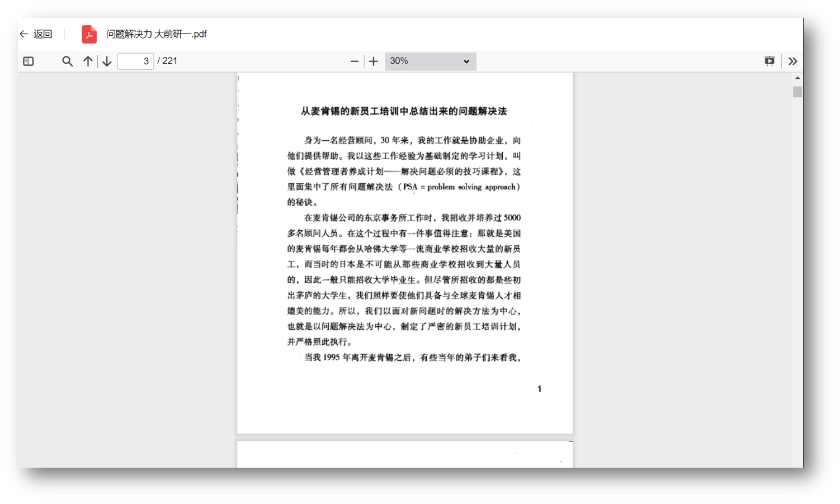Open the 30% zoom level dropdown
Viewport: 840px width, 504px height.
pyautogui.click(x=430, y=61)
